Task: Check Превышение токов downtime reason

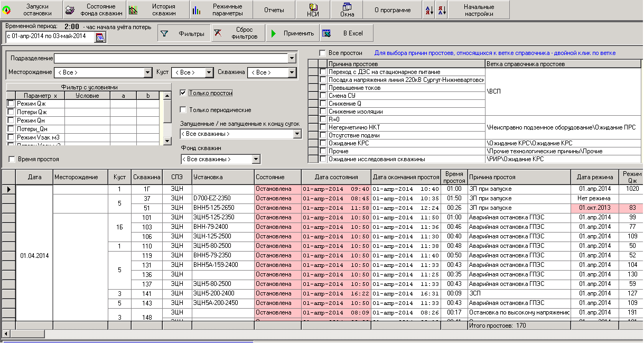Action: 323,88
